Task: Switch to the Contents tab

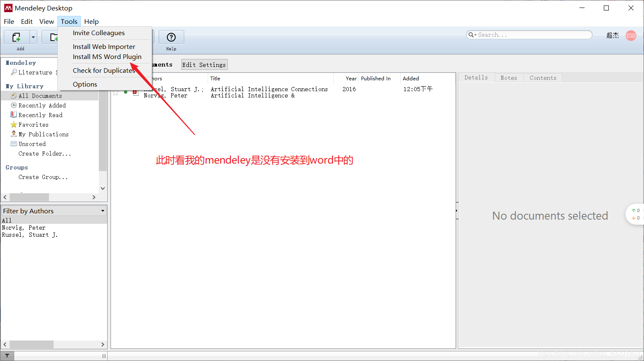Action: pos(543,78)
